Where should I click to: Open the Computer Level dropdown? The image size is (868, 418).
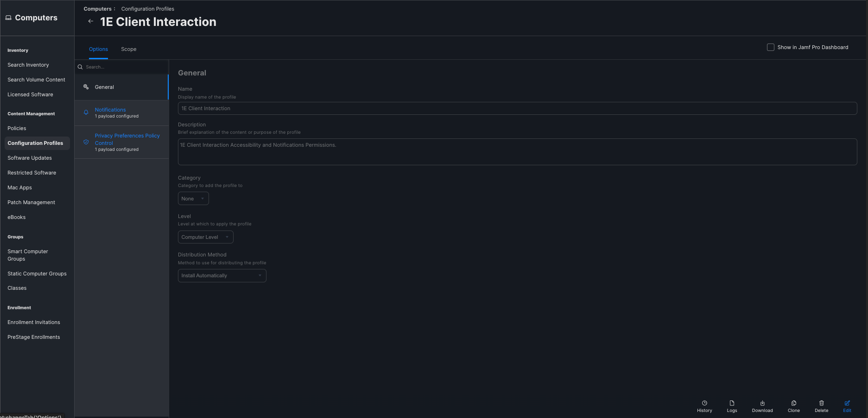tap(205, 237)
